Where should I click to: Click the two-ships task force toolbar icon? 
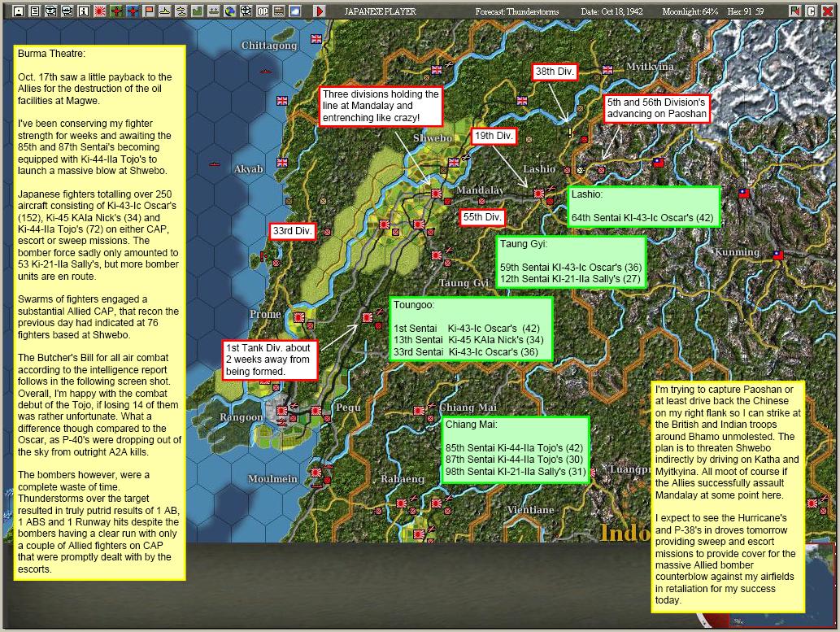181,11
